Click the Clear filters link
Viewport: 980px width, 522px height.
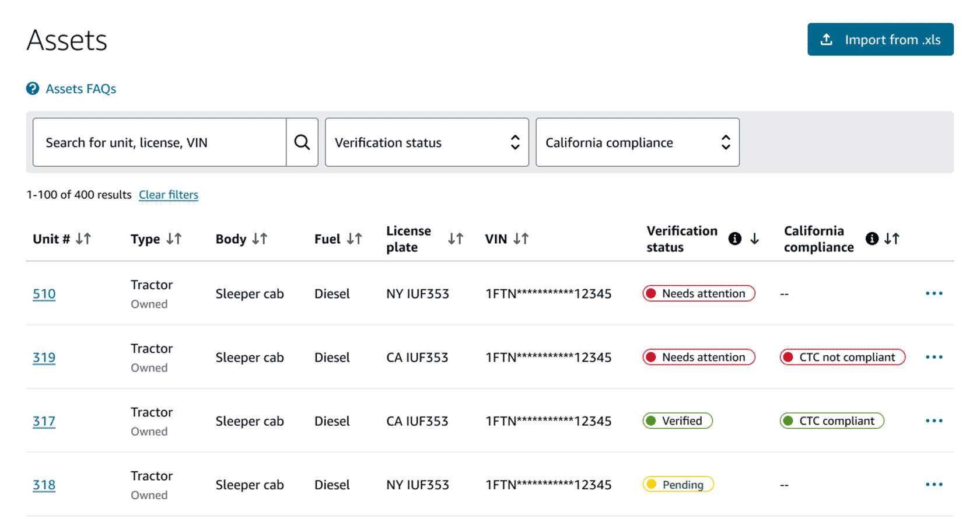pyautogui.click(x=169, y=195)
